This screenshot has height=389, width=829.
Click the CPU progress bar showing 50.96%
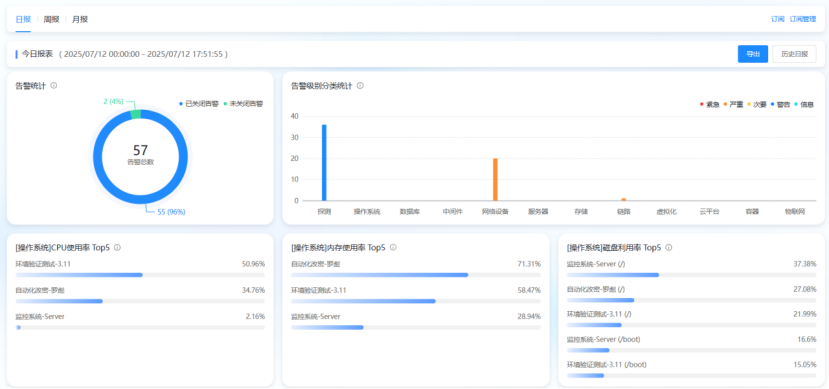coord(140,275)
